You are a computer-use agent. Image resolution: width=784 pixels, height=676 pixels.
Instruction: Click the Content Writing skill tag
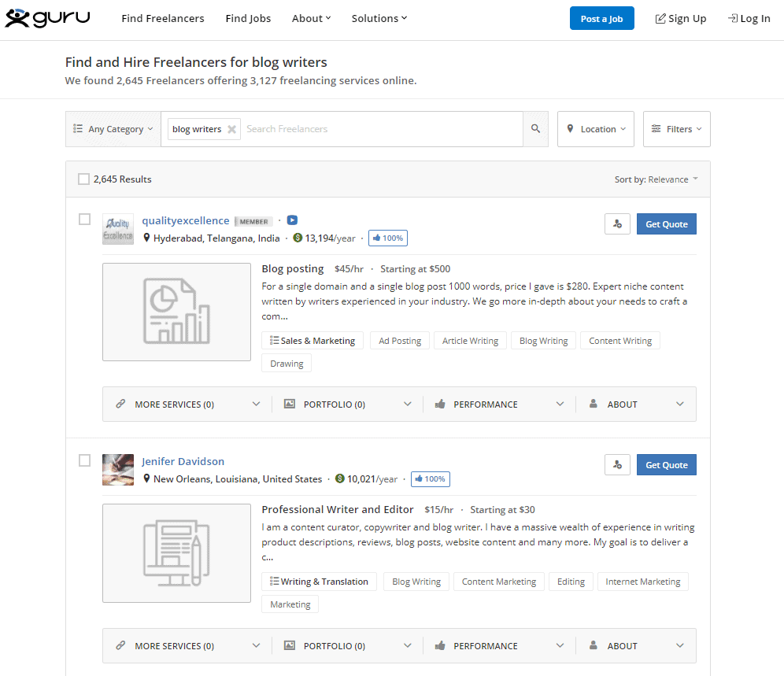620,341
